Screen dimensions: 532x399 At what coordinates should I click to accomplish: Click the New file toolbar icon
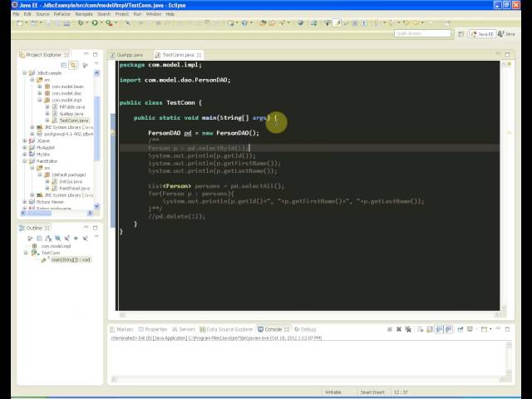20,22
